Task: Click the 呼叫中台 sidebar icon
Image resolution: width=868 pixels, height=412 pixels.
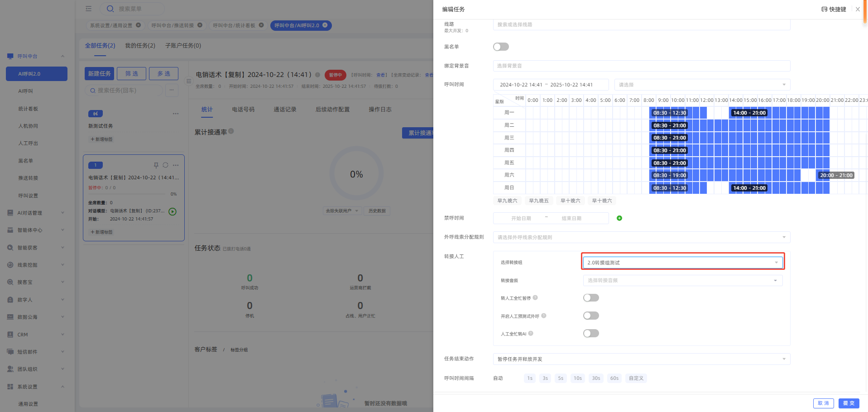Action: [x=10, y=56]
